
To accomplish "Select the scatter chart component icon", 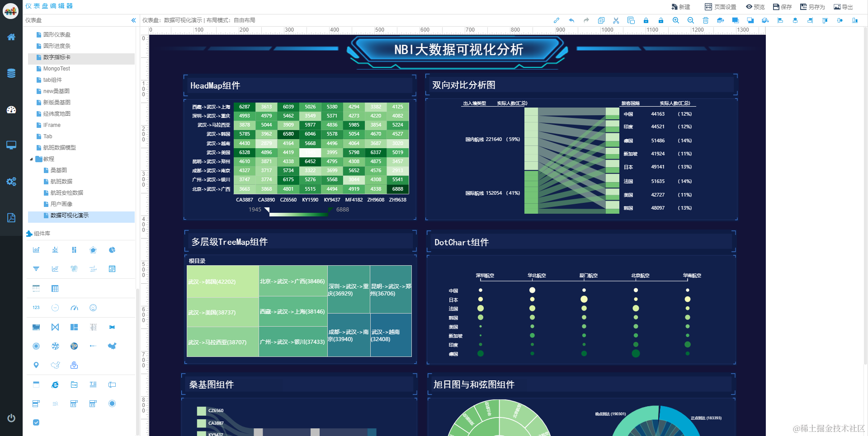I will tap(55, 269).
